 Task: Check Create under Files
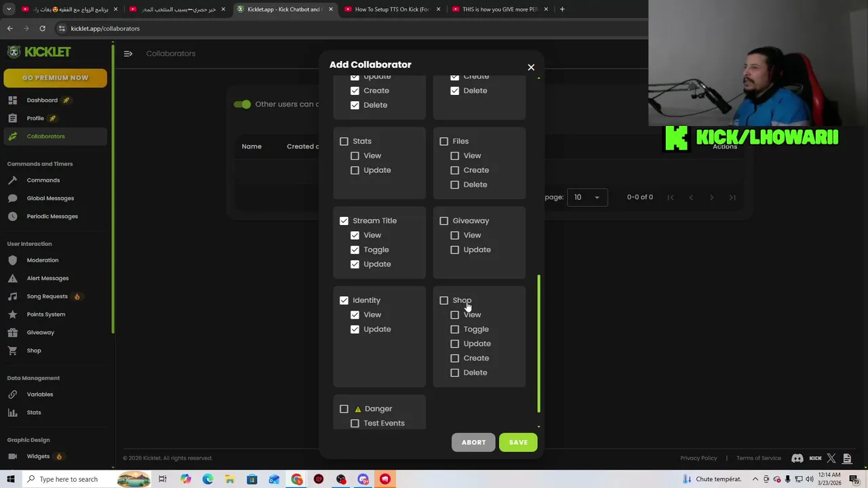pos(455,170)
